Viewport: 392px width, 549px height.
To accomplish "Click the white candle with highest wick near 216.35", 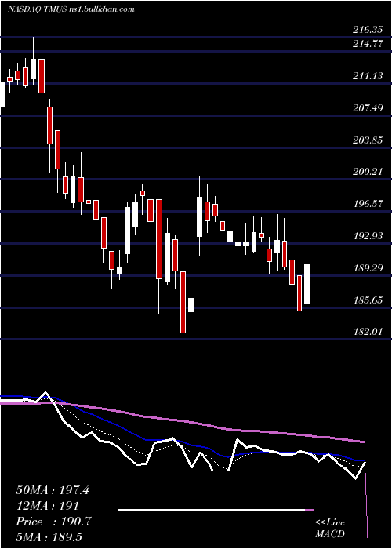I will coord(33,69).
